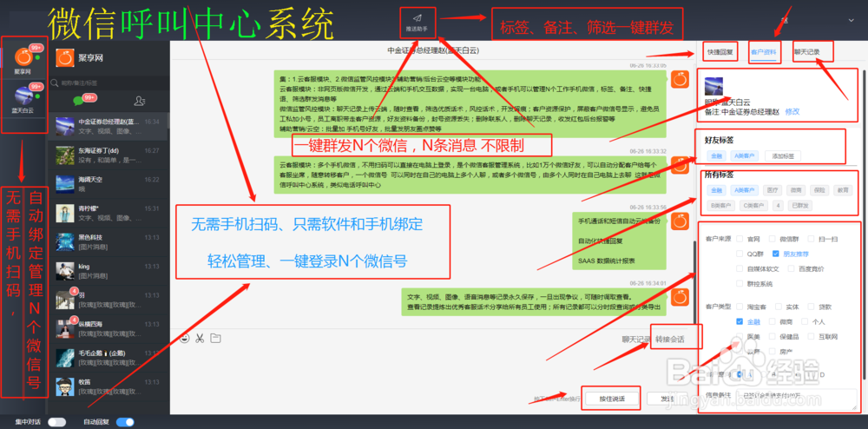Click the 转接会话 button
868x429 pixels.
pos(670,340)
